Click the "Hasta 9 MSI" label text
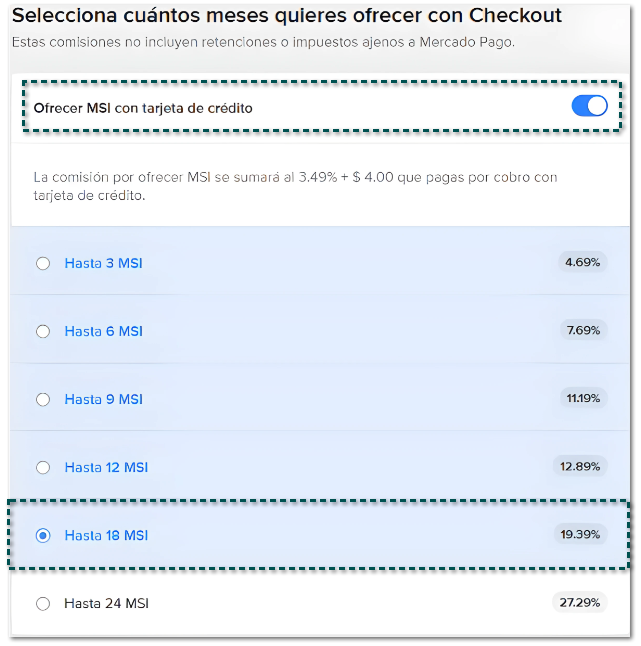 pyautogui.click(x=103, y=400)
